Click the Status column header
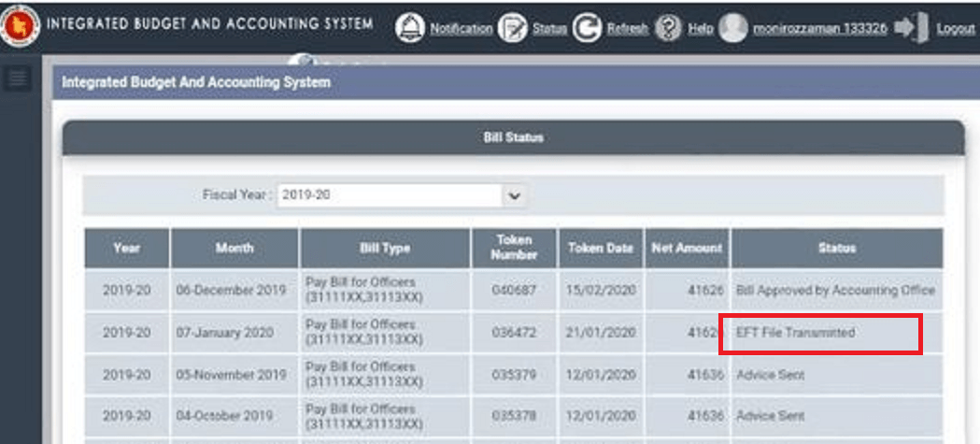Screen dimensions: 980x444 coord(836,248)
